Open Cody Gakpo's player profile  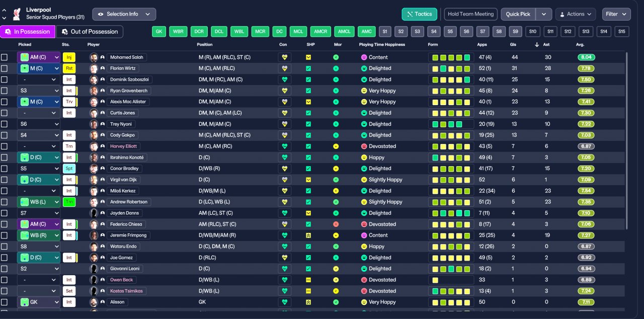[123, 135]
